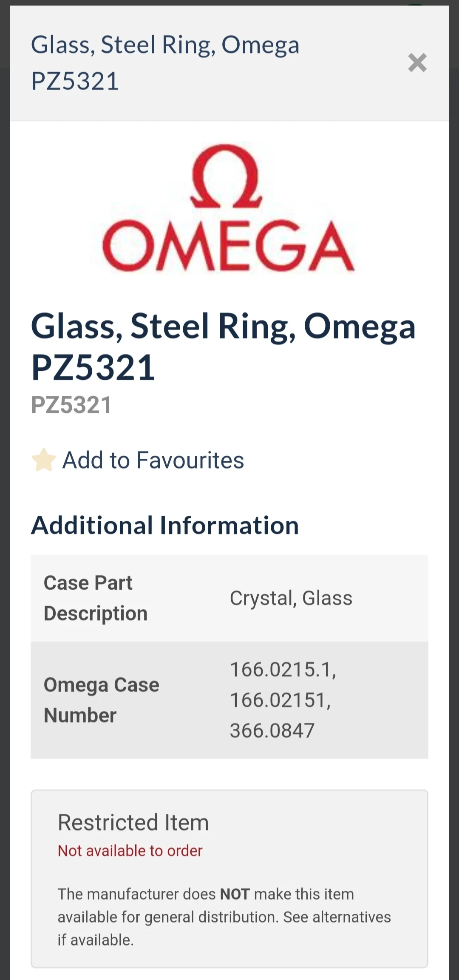Screen dimensions: 459x980
Task: Click the red Omega symbol in the logo
Action: (226, 176)
